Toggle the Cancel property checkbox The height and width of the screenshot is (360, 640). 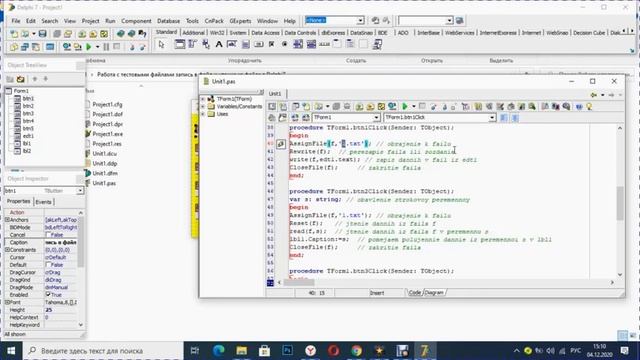[48, 235]
